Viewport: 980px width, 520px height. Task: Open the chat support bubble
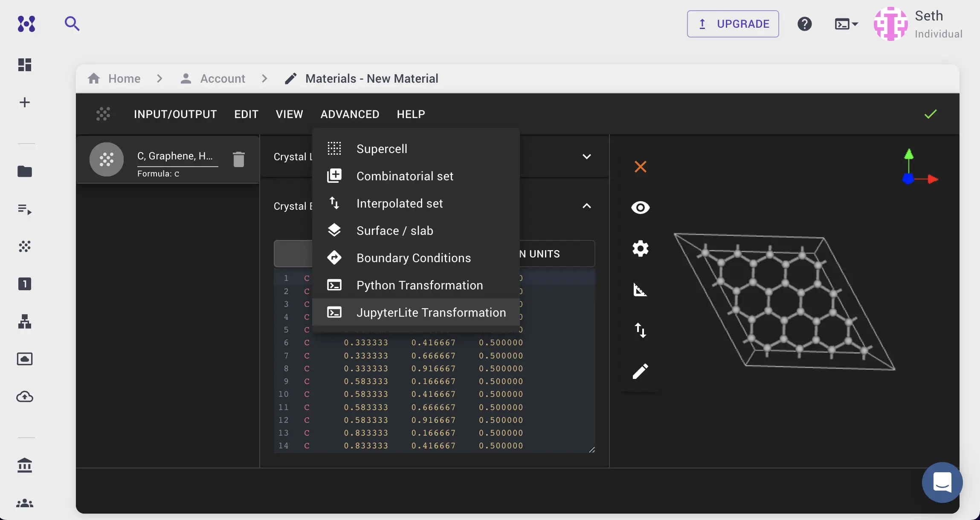(x=942, y=482)
